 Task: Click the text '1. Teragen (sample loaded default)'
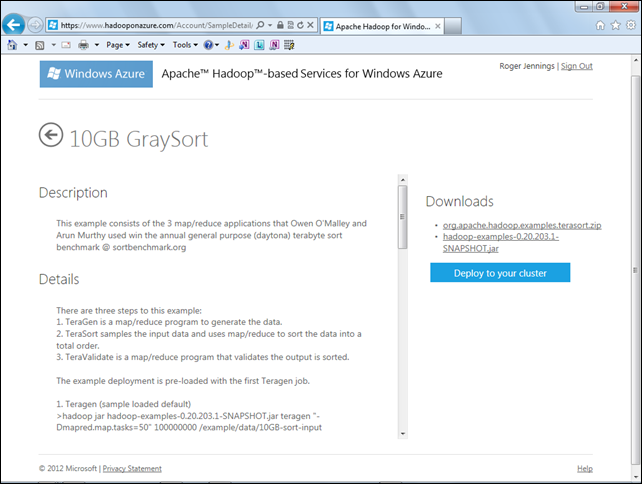[124, 404]
